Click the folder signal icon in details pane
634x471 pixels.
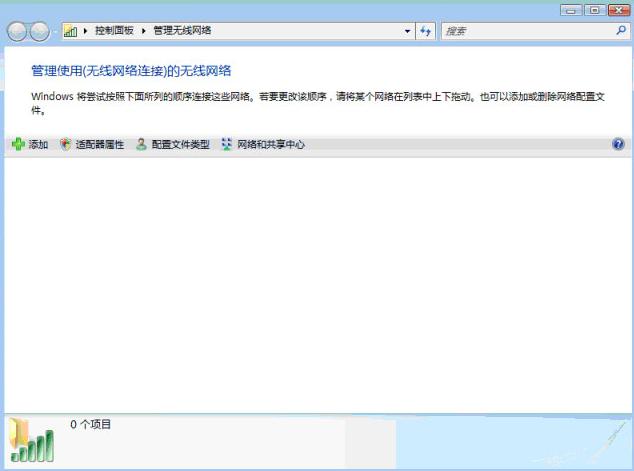coord(32,440)
